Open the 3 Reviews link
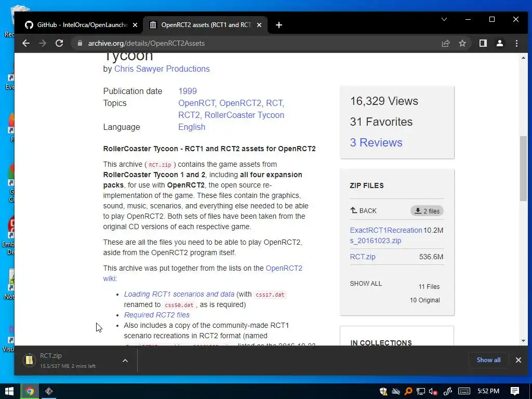532x399 pixels. (x=376, y=142)
